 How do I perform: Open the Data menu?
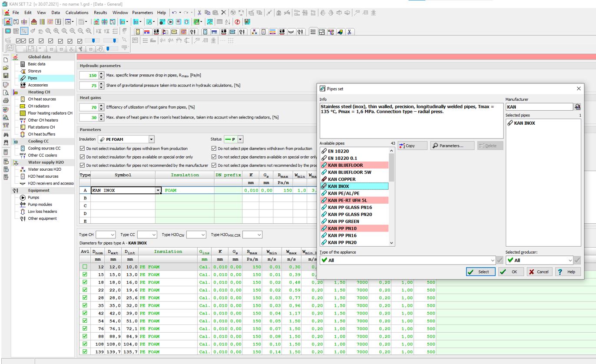(56, 13)
